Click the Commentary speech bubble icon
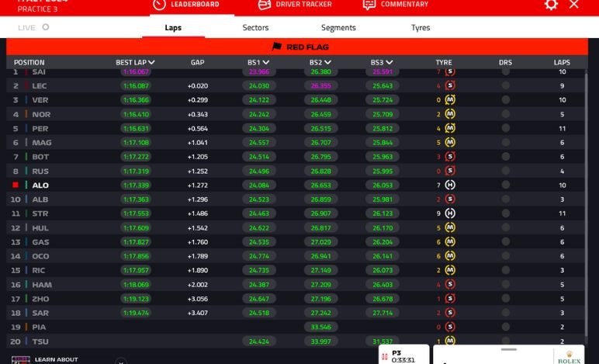This screenshot has width=599, height=364. (x=369, y=5)
